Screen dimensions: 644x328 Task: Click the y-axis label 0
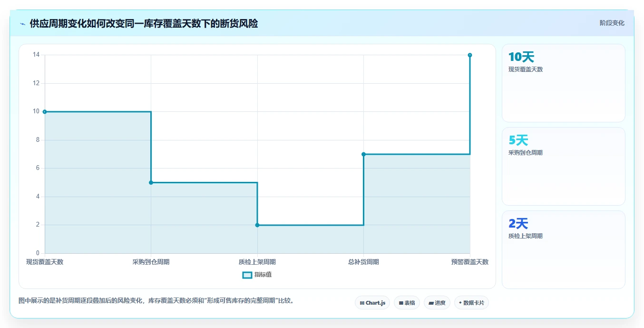(x=38, y=253)
